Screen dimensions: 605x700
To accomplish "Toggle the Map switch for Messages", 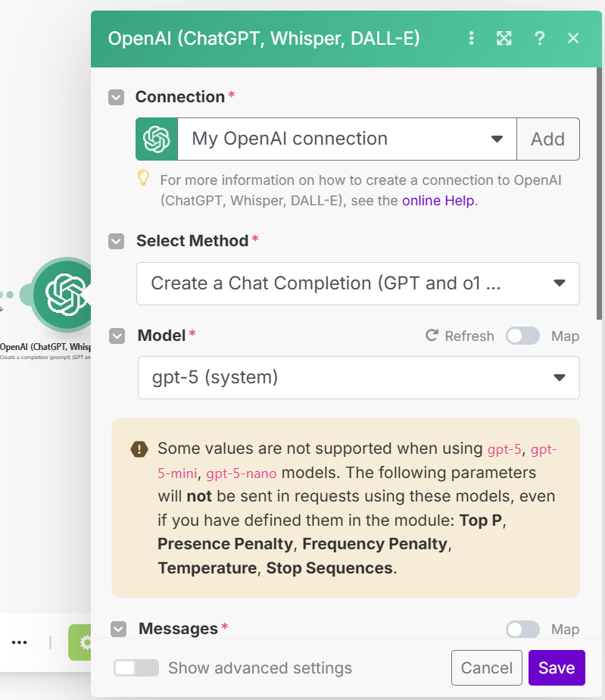I will tap(522, 629).
